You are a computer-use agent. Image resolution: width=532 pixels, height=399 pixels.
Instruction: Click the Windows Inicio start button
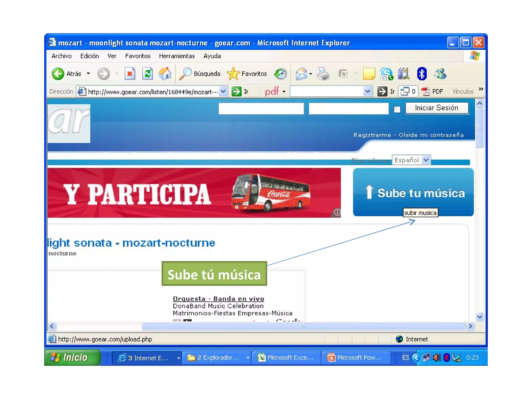tap(72, 358)
